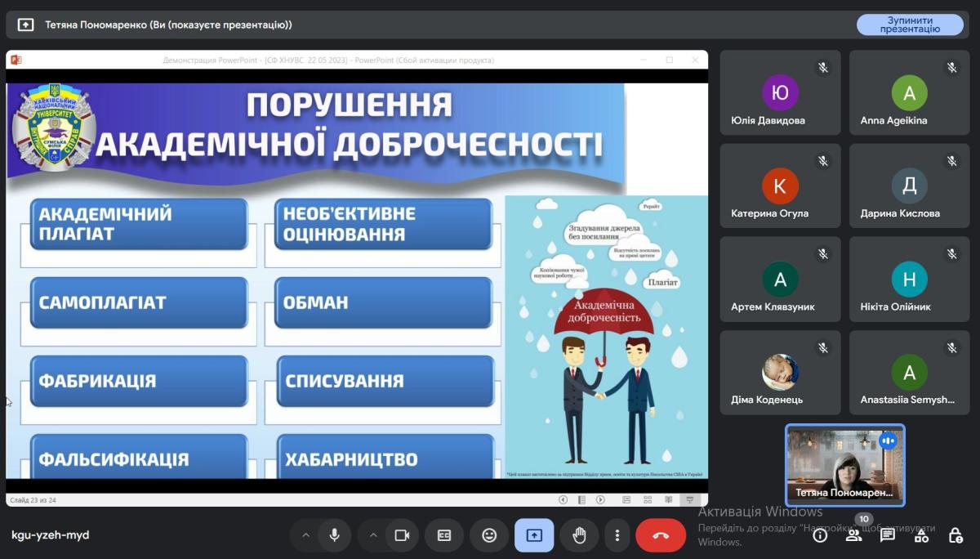Screen dimensions: 980x559
Task: Click НЕОБ'ЄКТИВНЕ ОЦІНЮВАННЯ slide button
Action: [384, 224]
